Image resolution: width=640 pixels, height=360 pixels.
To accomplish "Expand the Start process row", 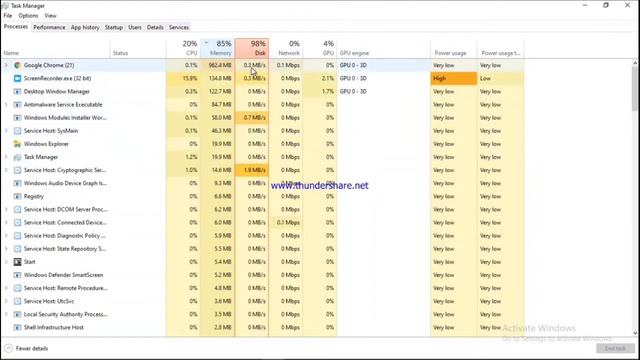I will click(x=6, y=262).
